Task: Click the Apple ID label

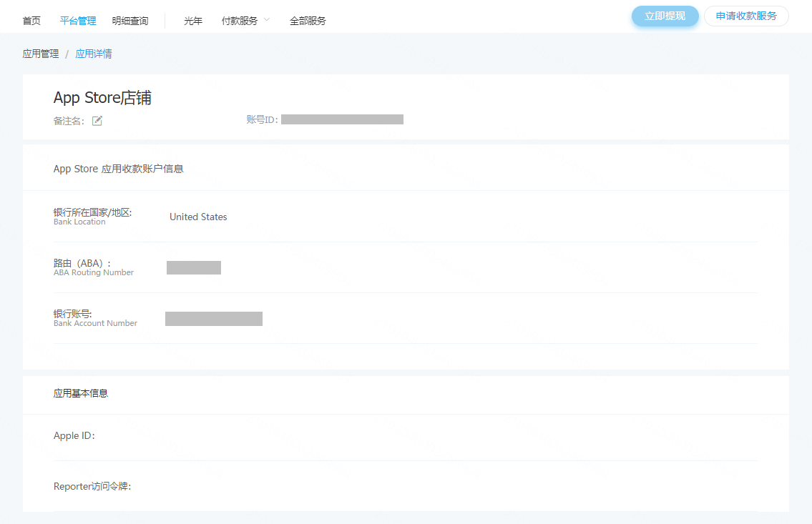Action: pyautogui.click(x=74, y=435)
